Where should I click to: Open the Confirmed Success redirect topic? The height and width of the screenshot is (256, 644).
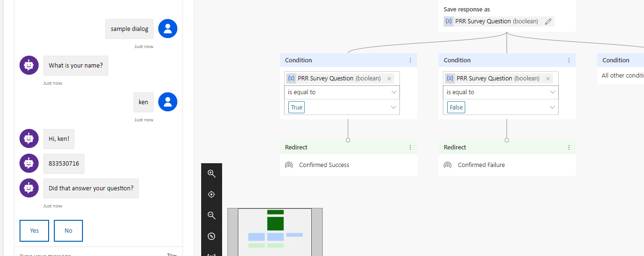coord(324,165)
